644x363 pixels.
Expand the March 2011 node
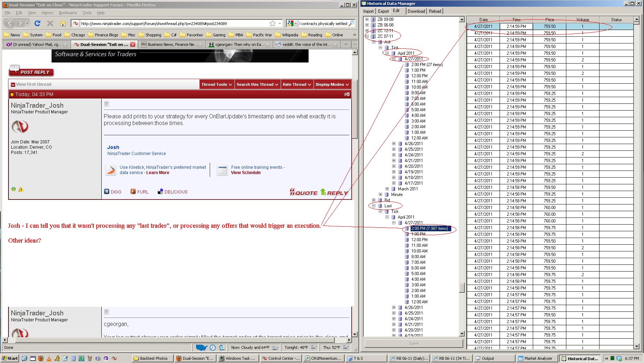click(x=387, y=189)
